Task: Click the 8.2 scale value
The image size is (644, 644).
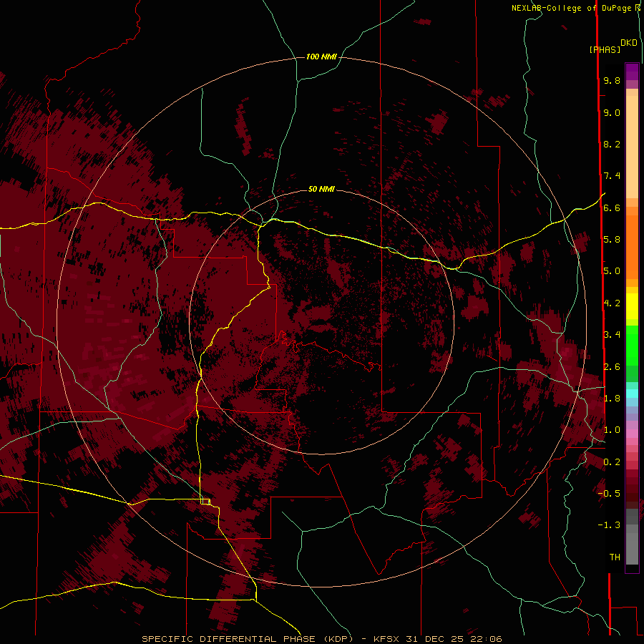Action: pyautogui.click(x=612, y=144)
